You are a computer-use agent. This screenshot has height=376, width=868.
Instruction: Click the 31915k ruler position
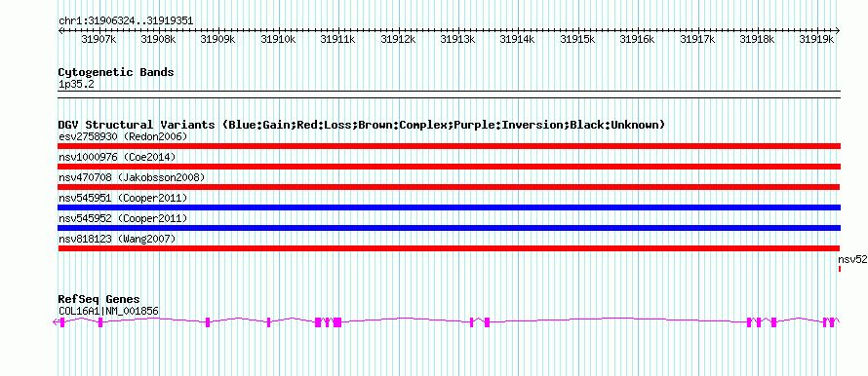(578, 39)
